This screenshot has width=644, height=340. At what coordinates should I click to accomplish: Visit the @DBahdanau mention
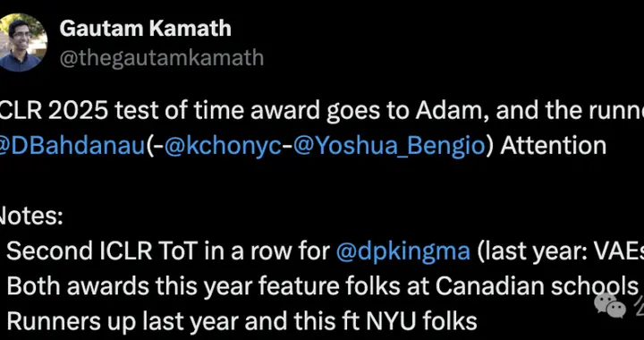(x=72, y=146)
